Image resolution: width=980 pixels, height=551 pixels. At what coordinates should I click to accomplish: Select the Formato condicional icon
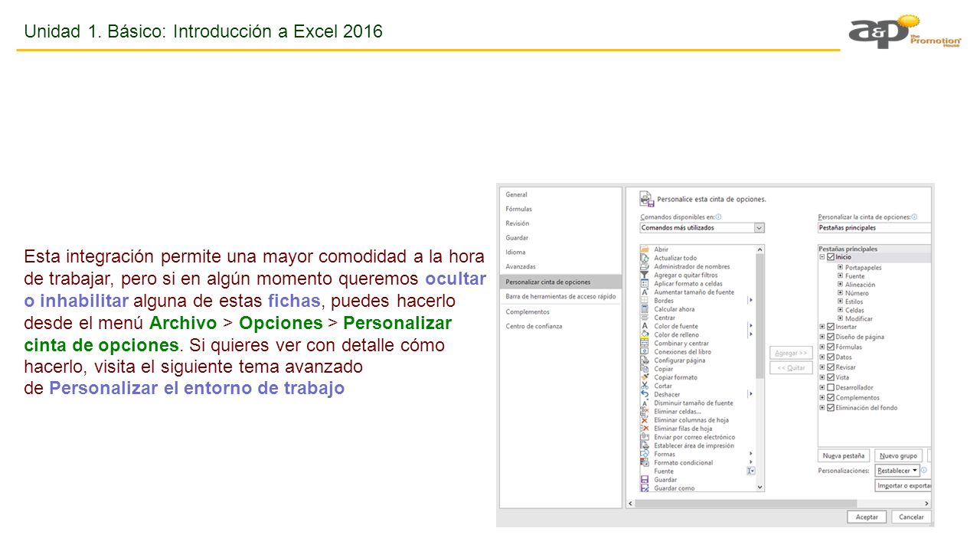645,462
